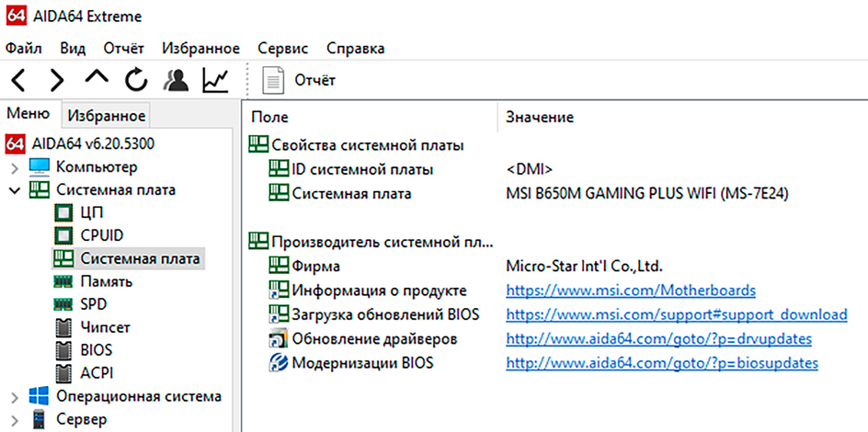Select the Производитель системной пл... group header
868x432 pixels.
[383, 242]
